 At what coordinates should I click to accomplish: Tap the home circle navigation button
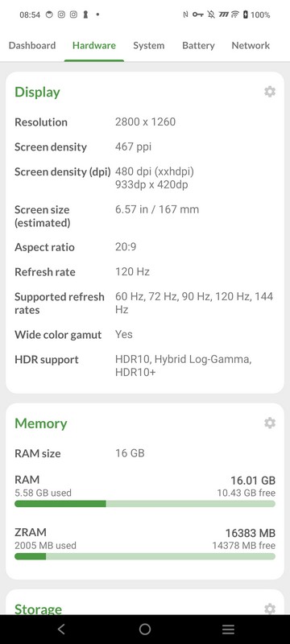[144, 629]
